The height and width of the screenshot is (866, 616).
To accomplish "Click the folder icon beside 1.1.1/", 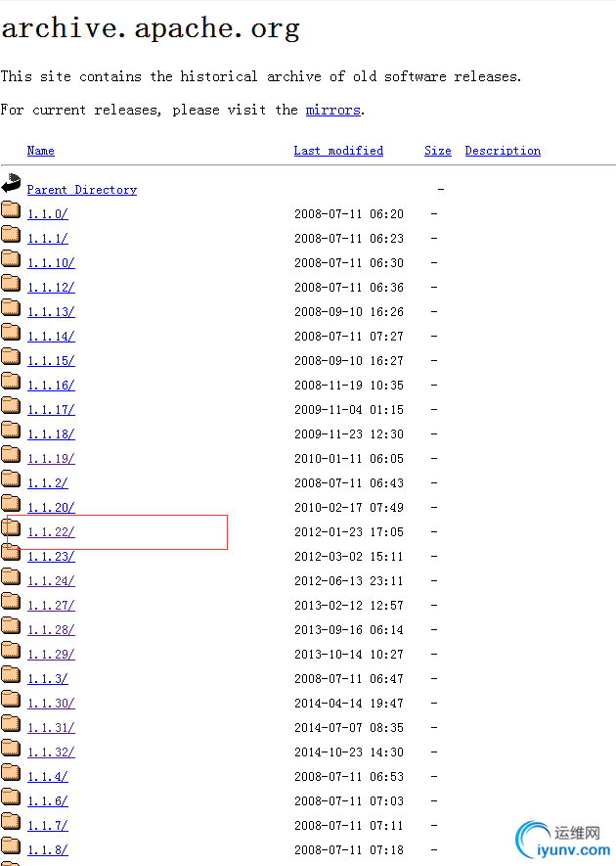I will (x=11, y=234).
